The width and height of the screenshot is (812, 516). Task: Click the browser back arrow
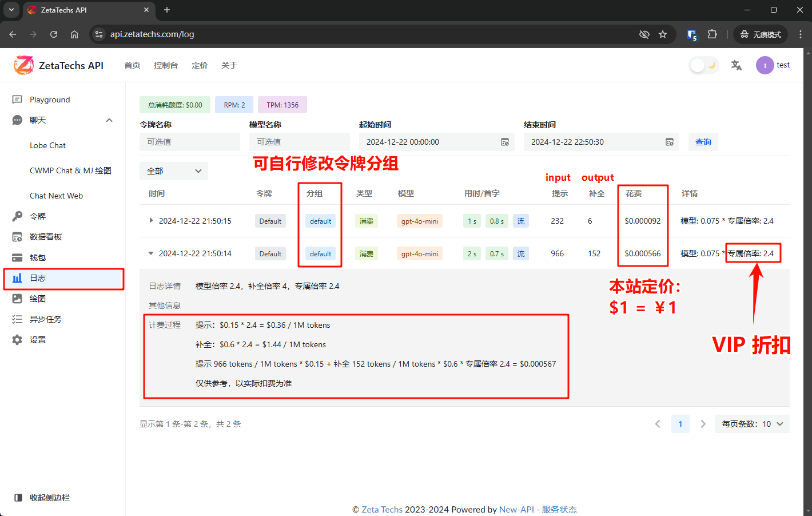(13, 34)
